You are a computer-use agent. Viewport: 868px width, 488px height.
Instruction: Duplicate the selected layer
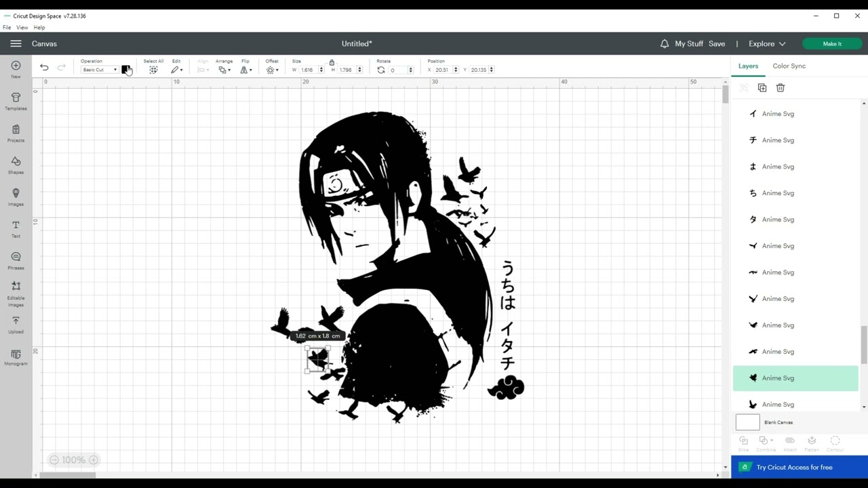[762, 87]
